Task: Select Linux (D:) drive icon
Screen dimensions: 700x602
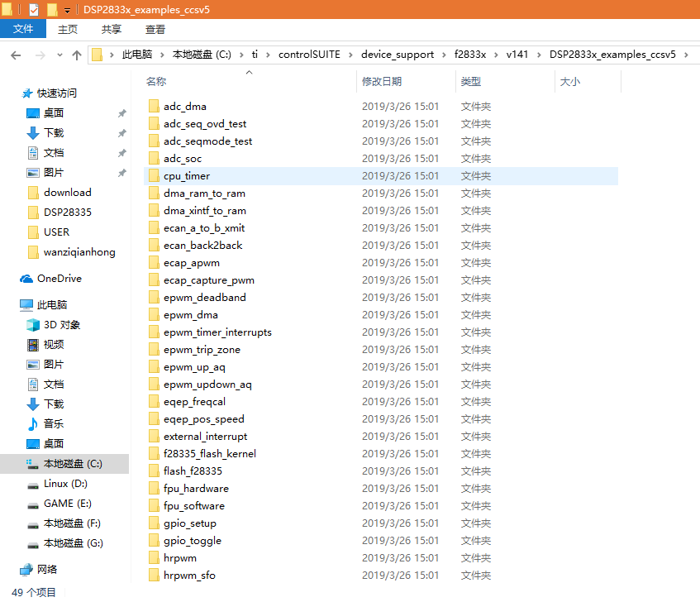Action: point(33,485)
